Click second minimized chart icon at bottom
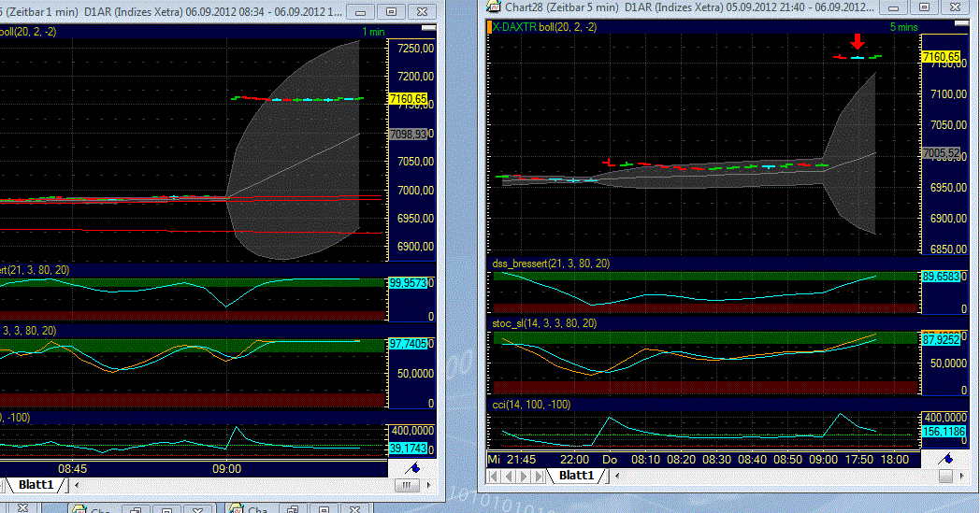This screenshot has width=980, height=513. tap(235, 508)
